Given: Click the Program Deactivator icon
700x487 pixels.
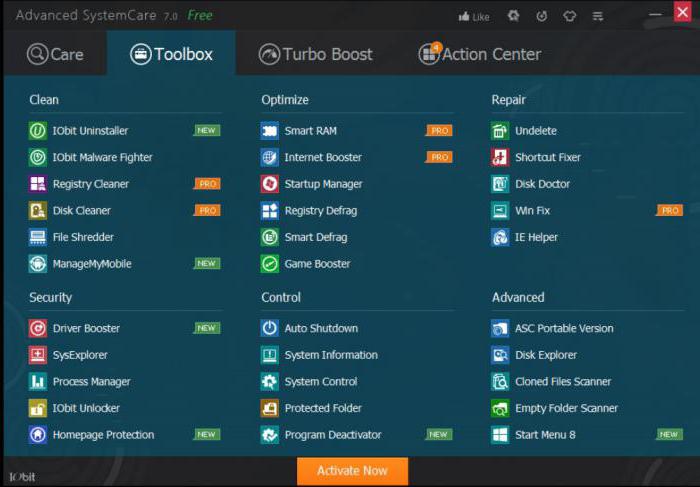Looking at the screenshot, I should coord(270,434).
